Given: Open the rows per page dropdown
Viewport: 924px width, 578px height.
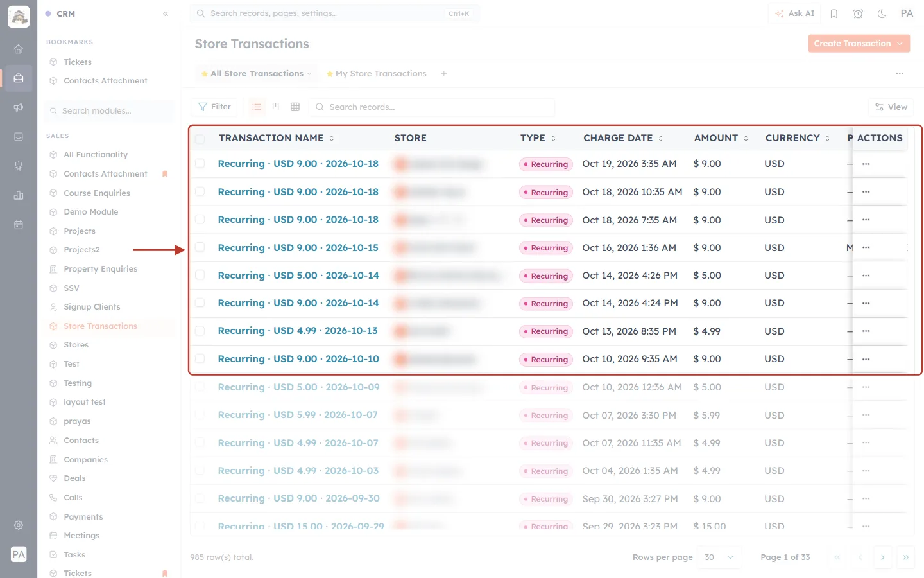Looking at the screenshot, I should [719, 557].
